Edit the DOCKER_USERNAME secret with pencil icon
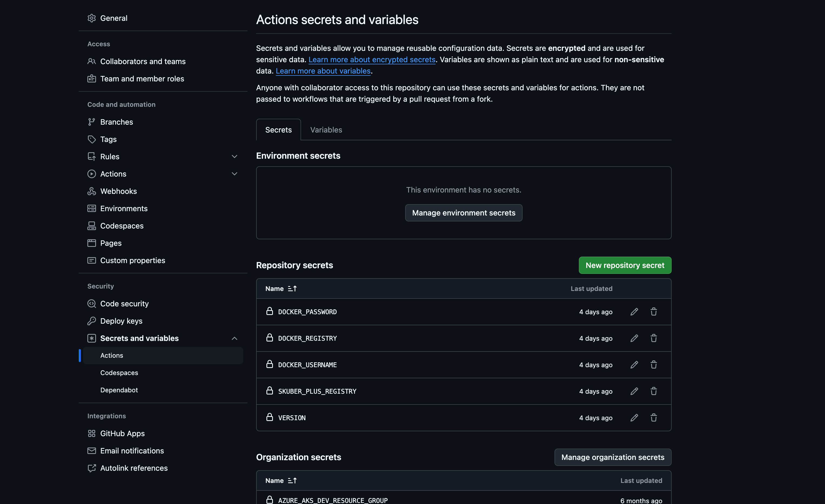 [634, 364]
